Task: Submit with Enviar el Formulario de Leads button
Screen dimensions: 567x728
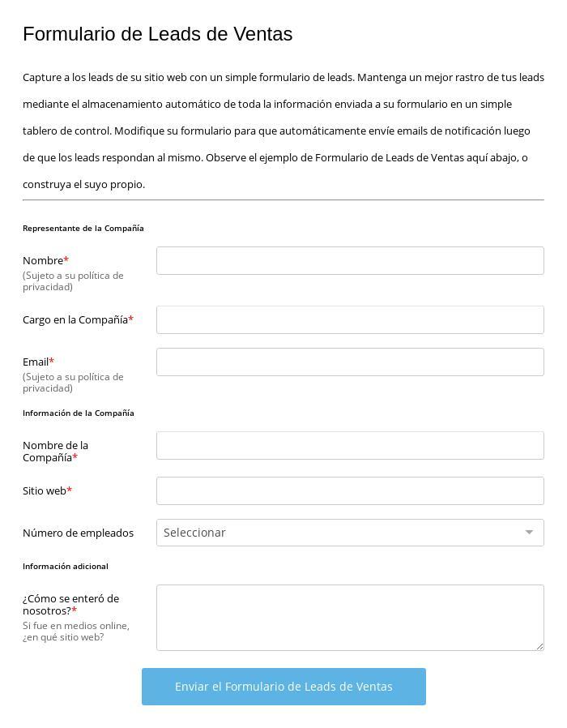Action: (x=283, y=687)
